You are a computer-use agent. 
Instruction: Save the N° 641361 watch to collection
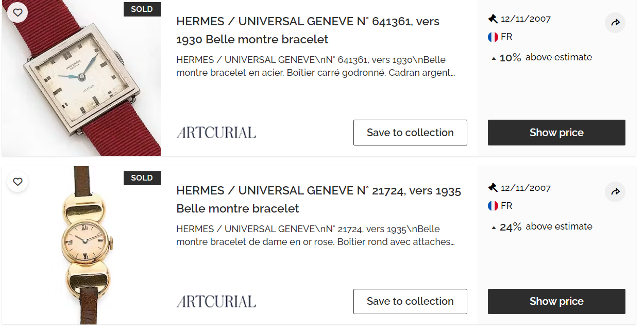click(410, 133)
